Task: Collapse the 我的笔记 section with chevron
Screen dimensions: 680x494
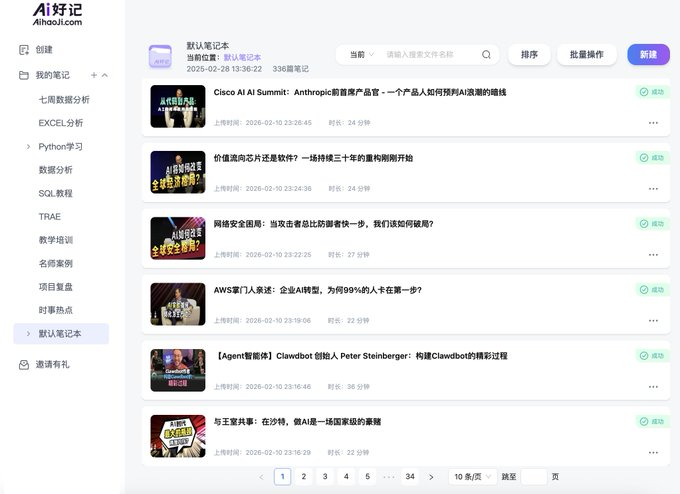Action: (105, 75)
